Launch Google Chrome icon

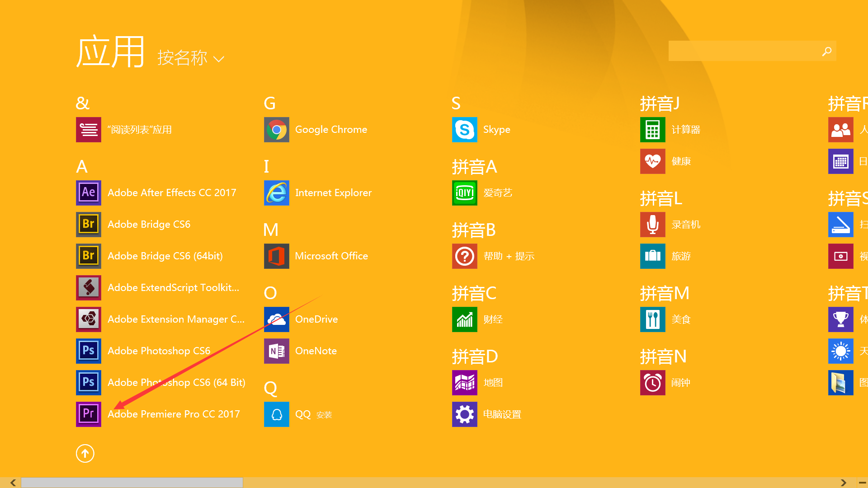(x=277, y=130)
